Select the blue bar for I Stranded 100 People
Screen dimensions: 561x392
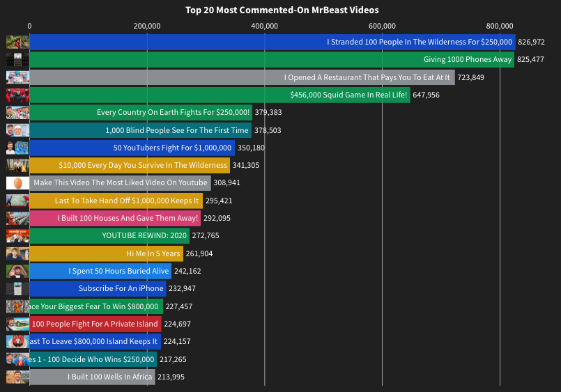pos(272,42)
